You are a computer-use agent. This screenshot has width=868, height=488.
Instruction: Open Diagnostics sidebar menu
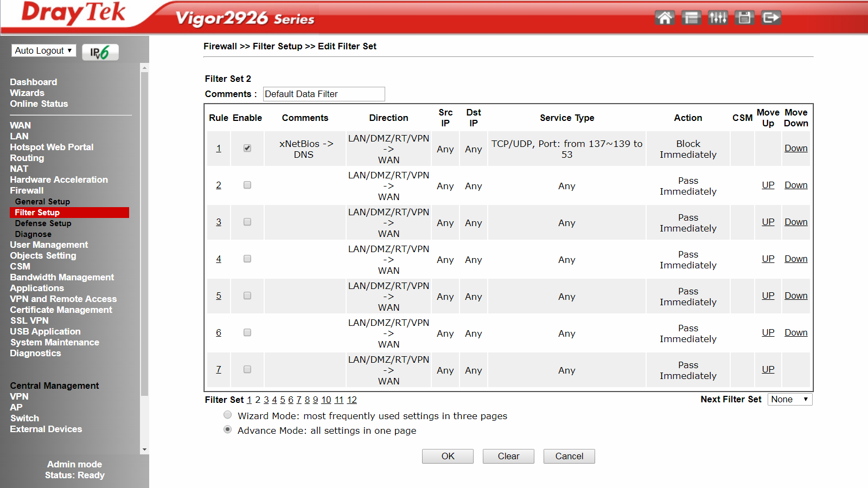(x=35, y=353)
